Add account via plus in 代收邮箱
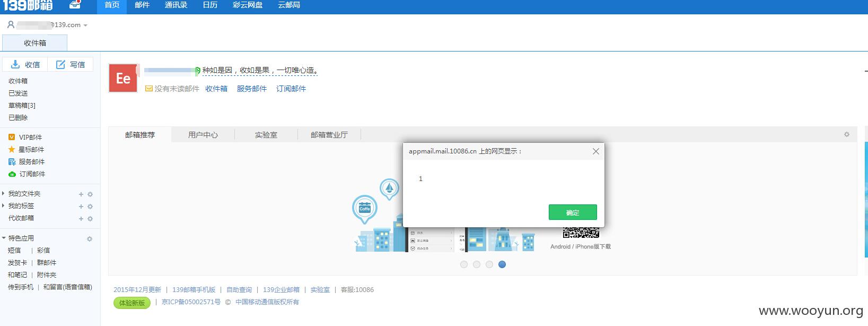This screenshot has width=868, height=326. click(x=81, y=219)
